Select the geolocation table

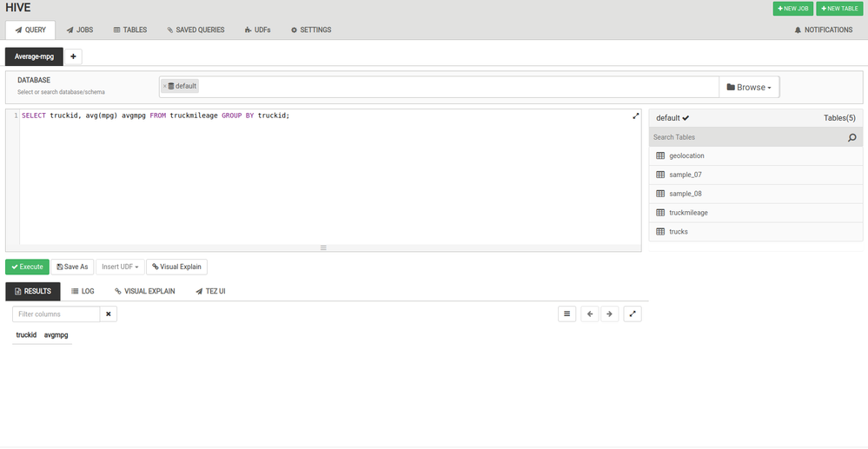pos(756,156)
